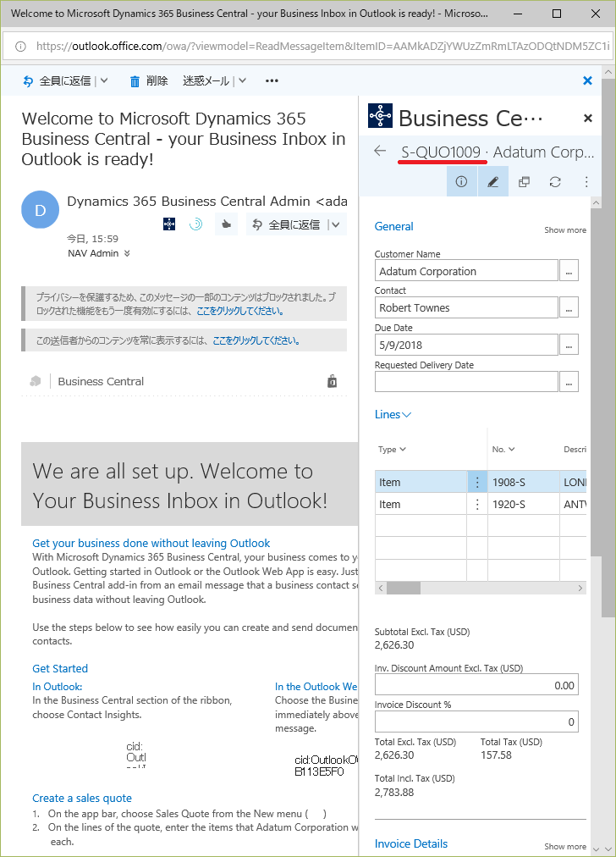Select the Item type cell in the 1908-S row

[x=421, y=482]
